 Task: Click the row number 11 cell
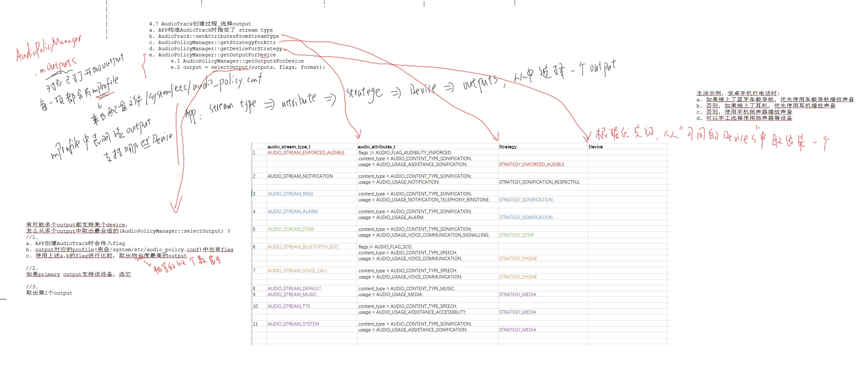pos(255,324)
